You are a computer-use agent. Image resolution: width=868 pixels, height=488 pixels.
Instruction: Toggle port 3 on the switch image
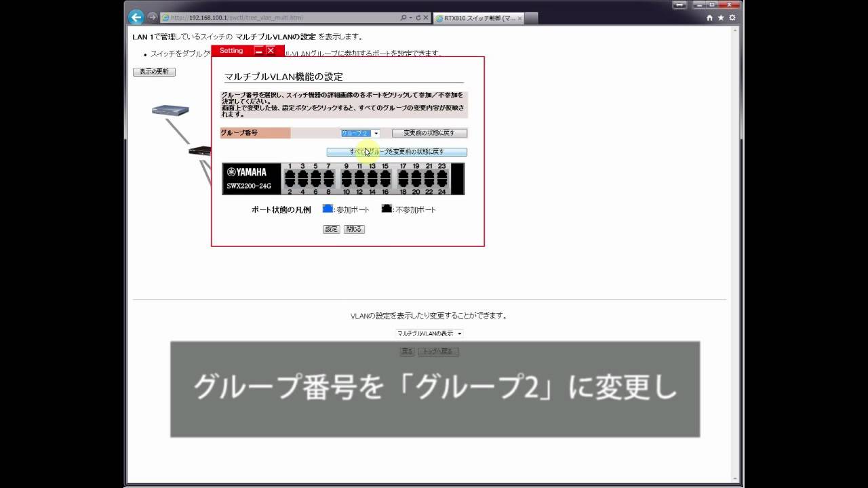pyautogui.click(x=302, y=174)
